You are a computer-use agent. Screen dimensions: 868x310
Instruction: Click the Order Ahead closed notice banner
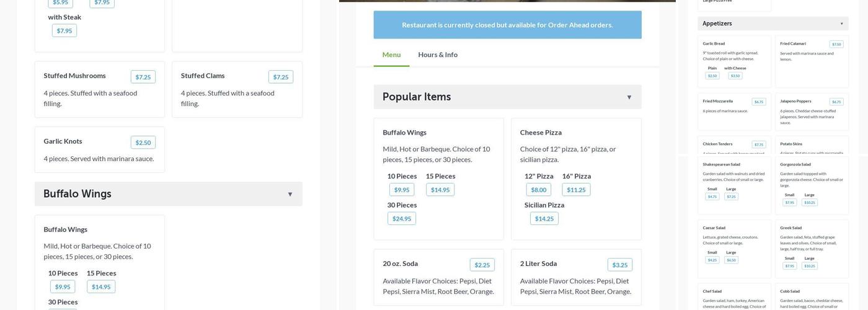507,25
